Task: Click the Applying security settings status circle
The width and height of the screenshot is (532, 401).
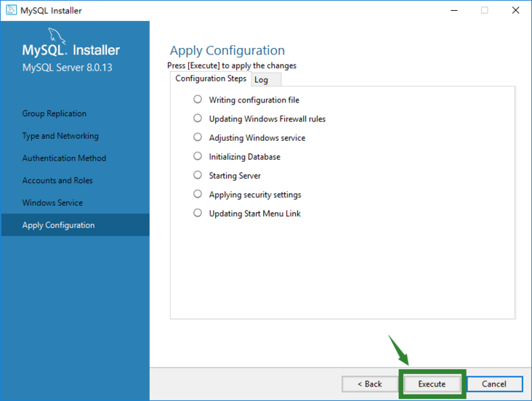Action: pyautogui.click(x=198, y=194)
